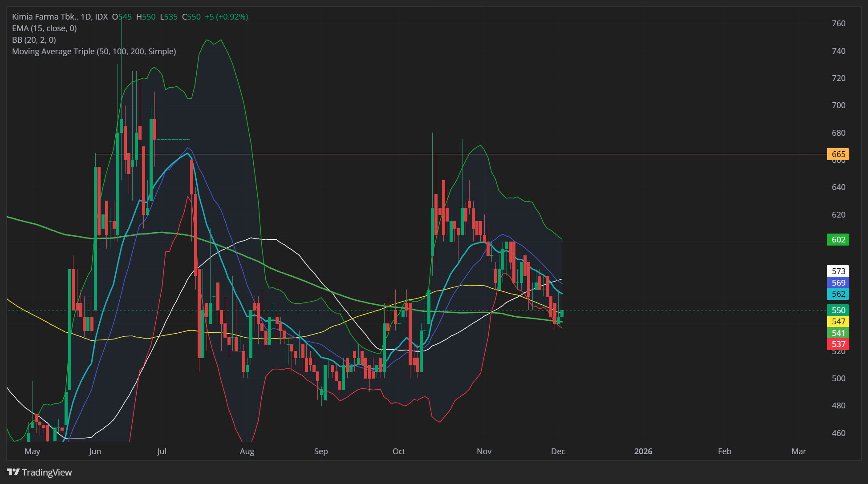Click the 2026 label on time axis
This screenshot has height=484, width=868.
coord(643,451)
